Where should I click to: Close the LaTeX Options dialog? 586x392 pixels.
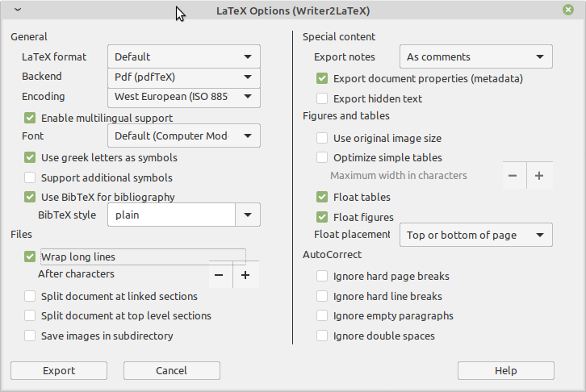568,10
